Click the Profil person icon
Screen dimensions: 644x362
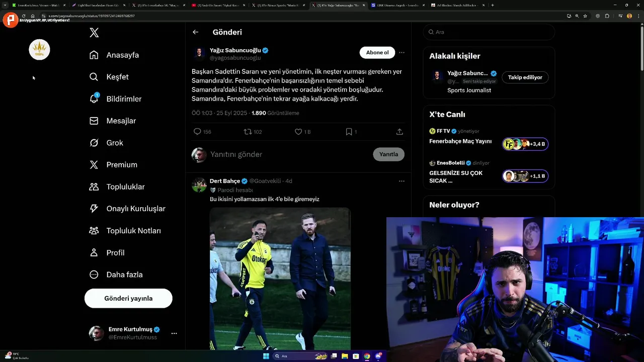click(94, 252)
